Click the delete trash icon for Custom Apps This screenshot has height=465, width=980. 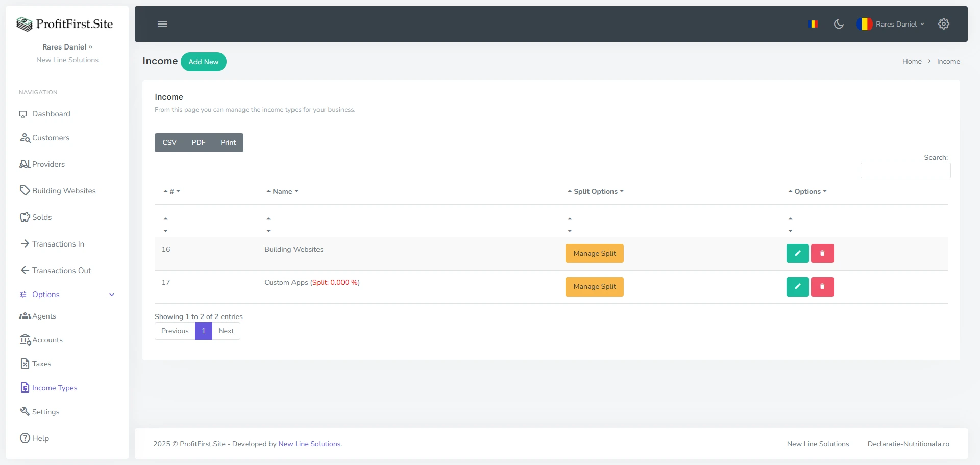pos(822,286)
